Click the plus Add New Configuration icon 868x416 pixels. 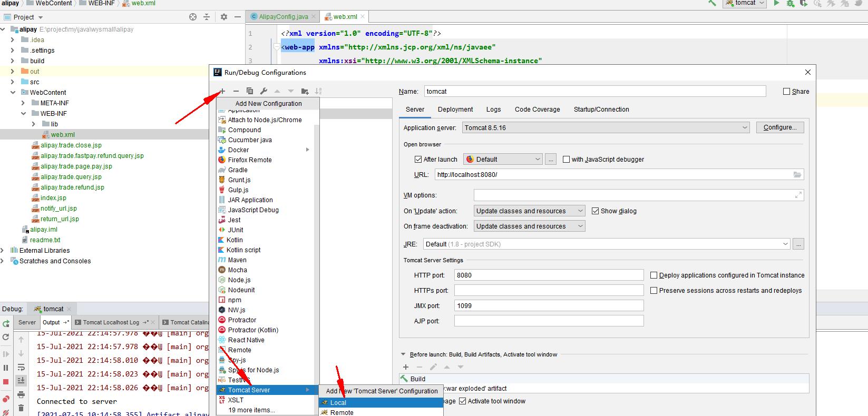click(222, 91)
